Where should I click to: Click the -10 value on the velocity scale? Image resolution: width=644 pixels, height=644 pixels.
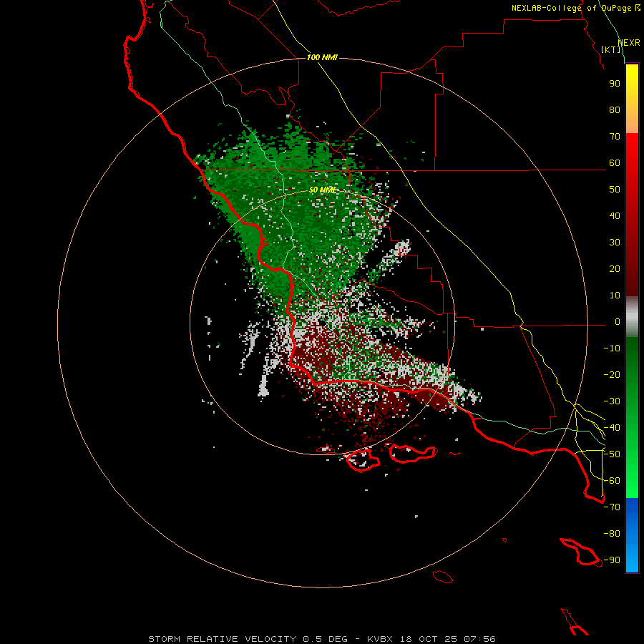point(612,348)
